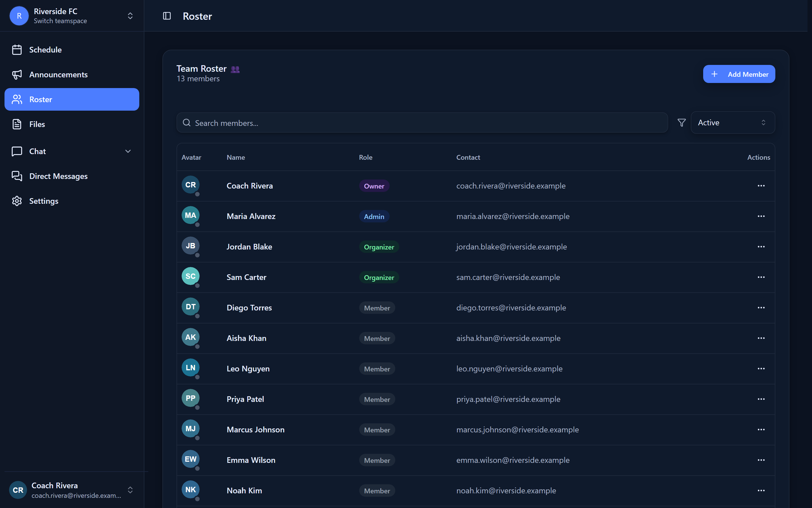Click the Search members field
Image resolution: width=812 pixels, height=508 pixels.
[x=422, y=123]
